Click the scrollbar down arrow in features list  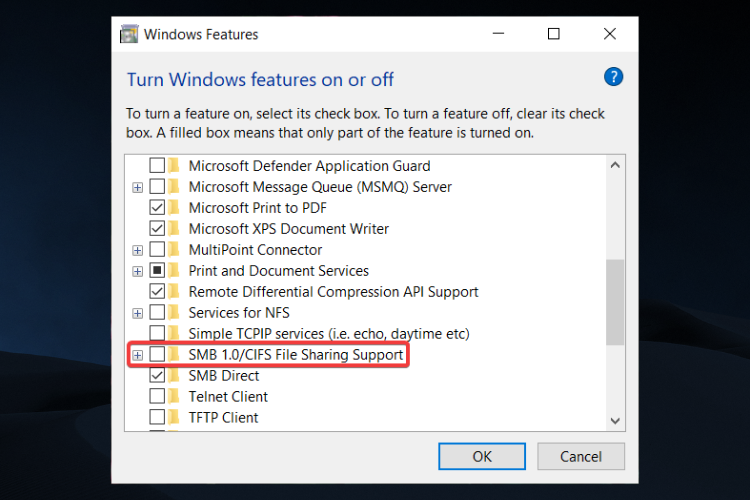pyautogui.click(x=615, y=421)
